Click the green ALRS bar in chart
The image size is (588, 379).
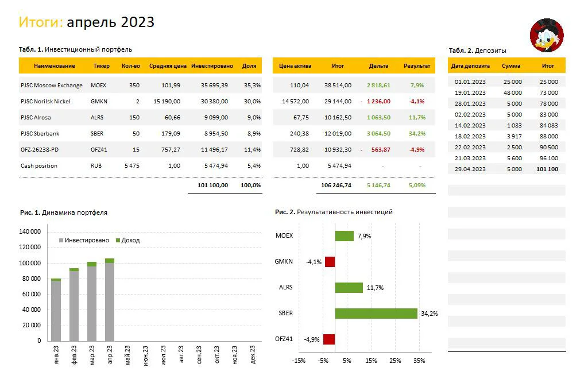(x=349, y=288)
